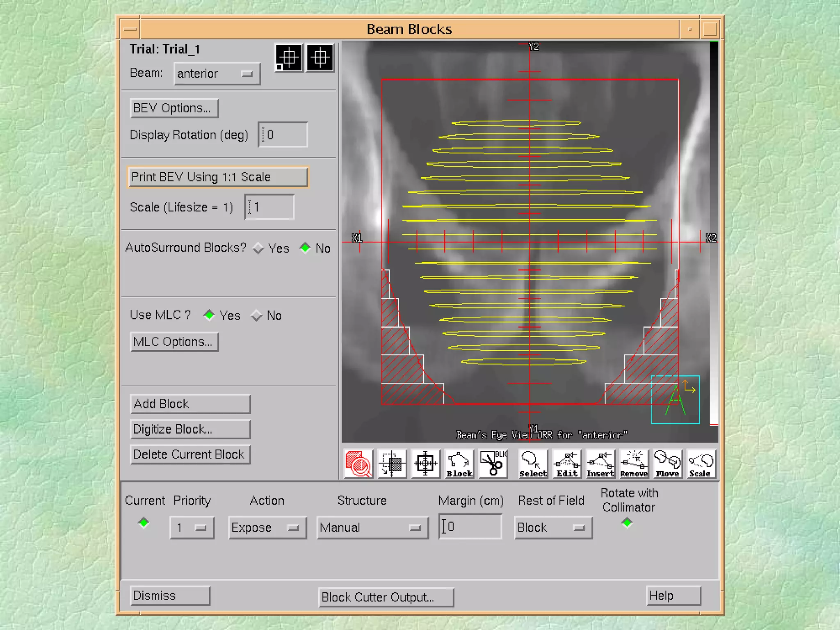Open MLC Options dialog
Screen dimensions: 840x630
[x=174, y=342]
